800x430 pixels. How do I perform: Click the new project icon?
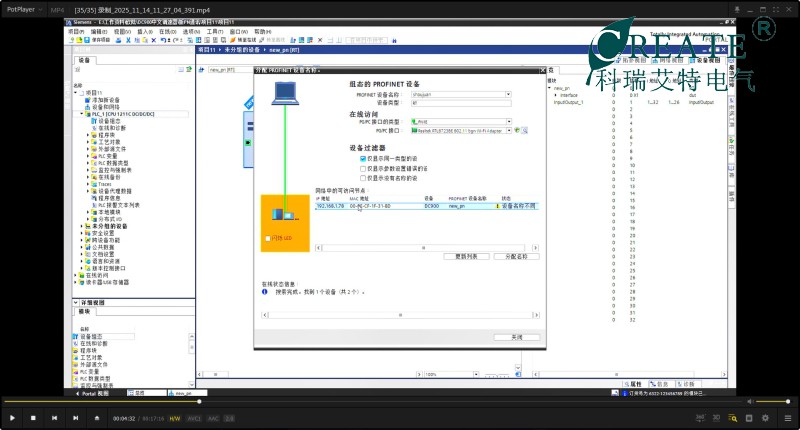pyautogui.click(x=72, y=40)
